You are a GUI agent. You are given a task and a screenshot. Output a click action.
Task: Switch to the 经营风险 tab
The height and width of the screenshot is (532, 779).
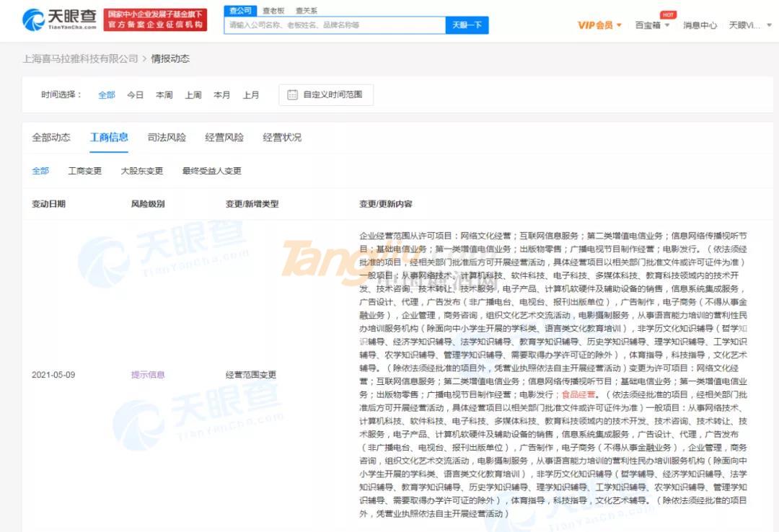[x=224, y=137]
